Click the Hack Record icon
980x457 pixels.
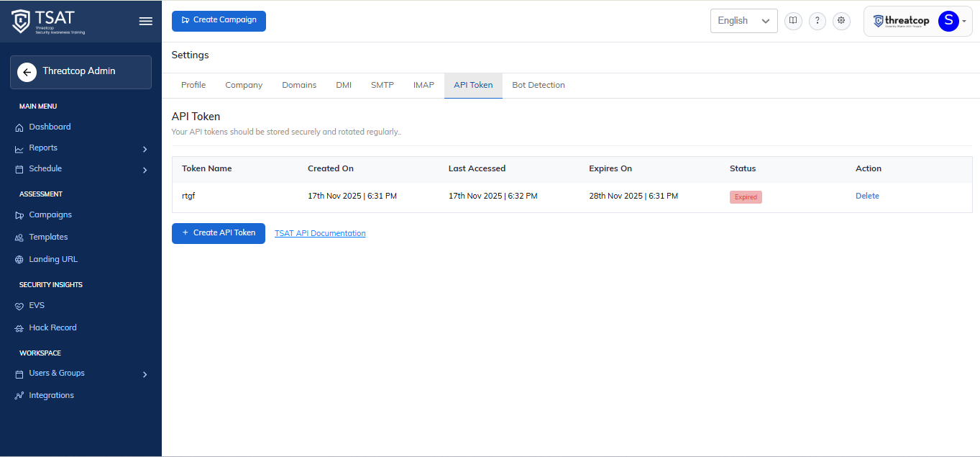coord(19,328)
